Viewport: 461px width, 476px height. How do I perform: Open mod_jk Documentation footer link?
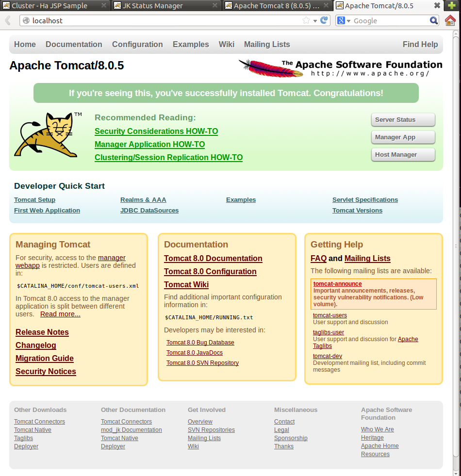click(x=131, y=430)
